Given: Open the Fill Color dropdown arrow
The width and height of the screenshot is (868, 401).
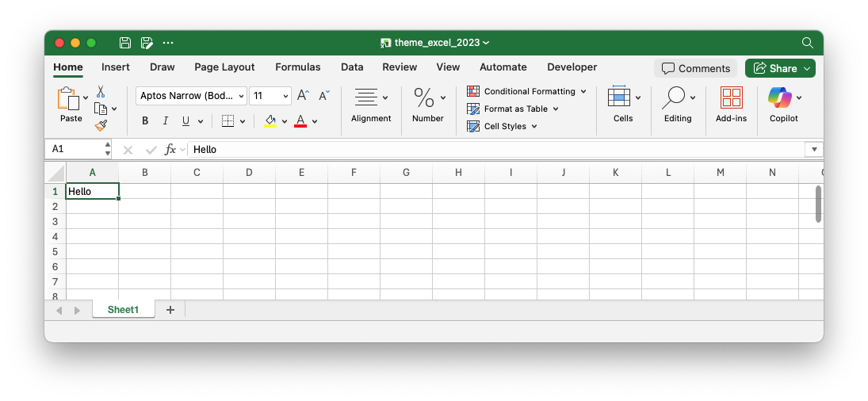Looking at the screenshot, I should 285,122.
